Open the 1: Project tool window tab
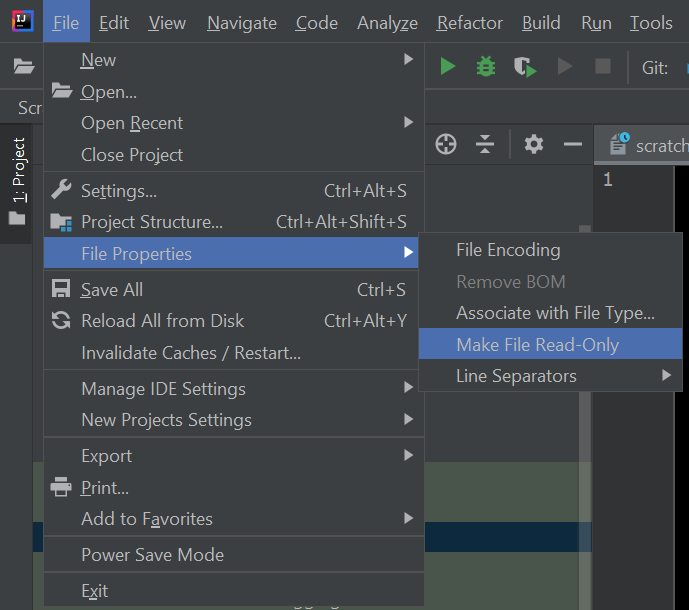Viewport: 689px width, 610px height. (19, 170)
